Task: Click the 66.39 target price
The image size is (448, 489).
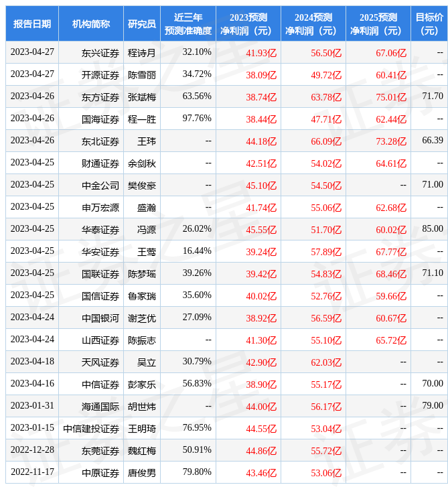Action: (433, 141)
